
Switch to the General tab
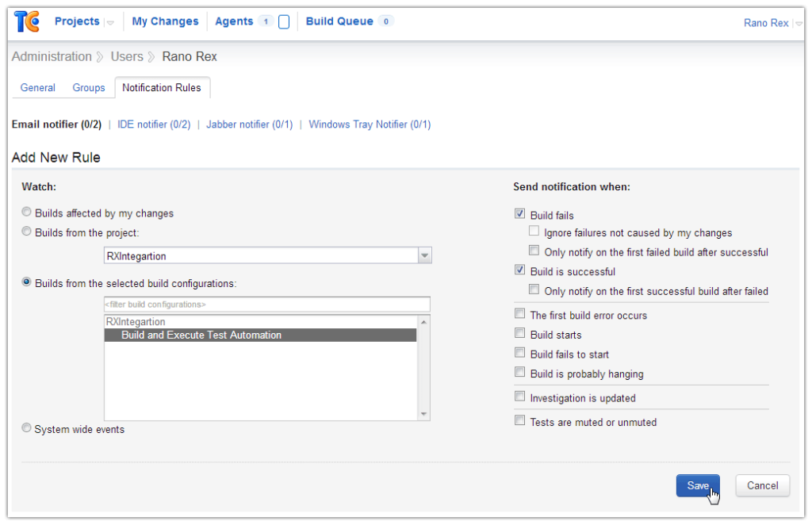(x=38, y=87)
